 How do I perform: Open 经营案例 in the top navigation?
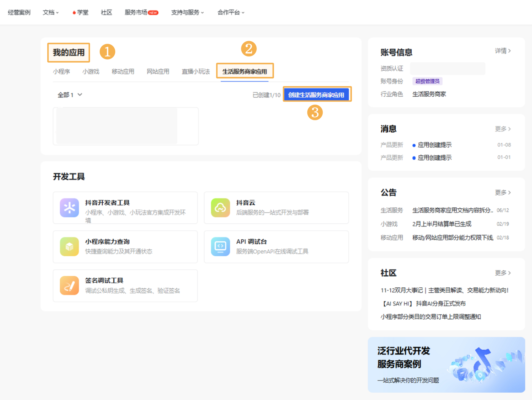click(19, 12)
